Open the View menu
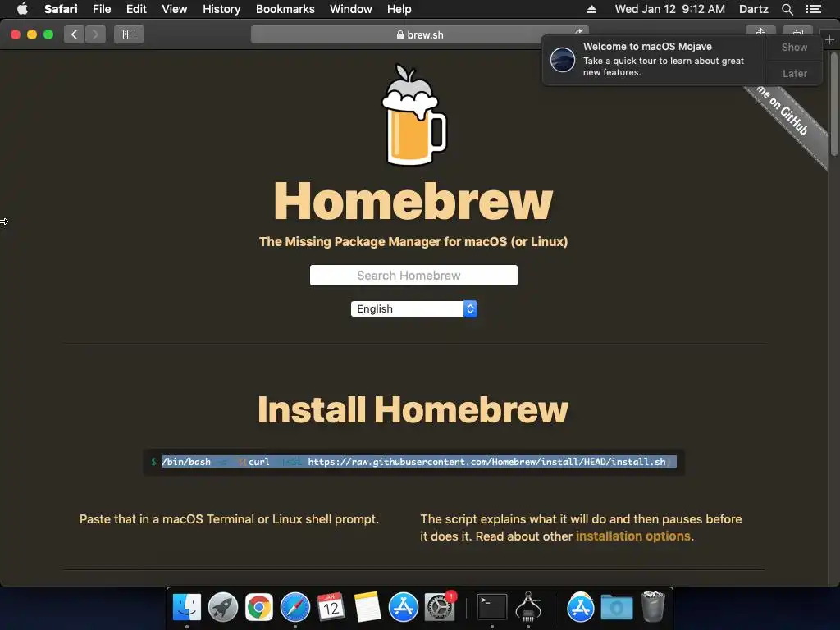 [x=174, y=9]
